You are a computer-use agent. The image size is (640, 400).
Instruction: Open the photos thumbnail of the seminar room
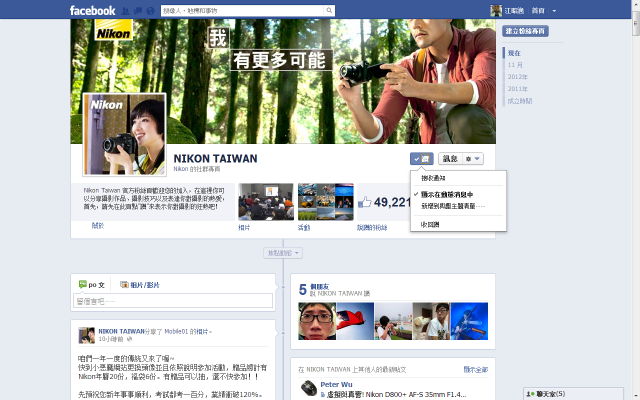coord(266,202)
